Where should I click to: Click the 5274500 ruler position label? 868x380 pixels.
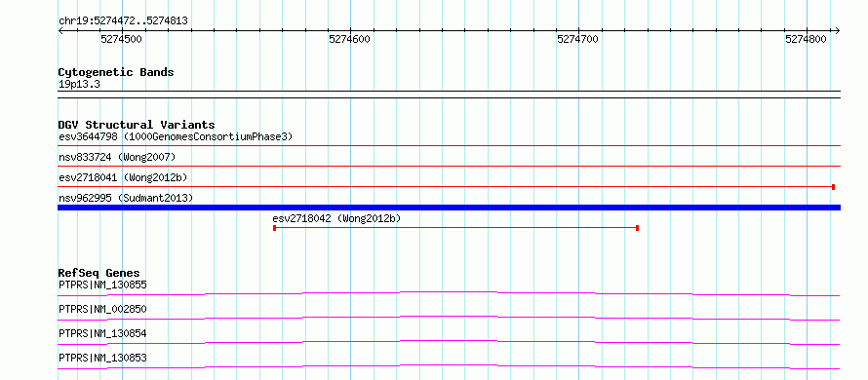pyautogui.click(x=121, y=39)
